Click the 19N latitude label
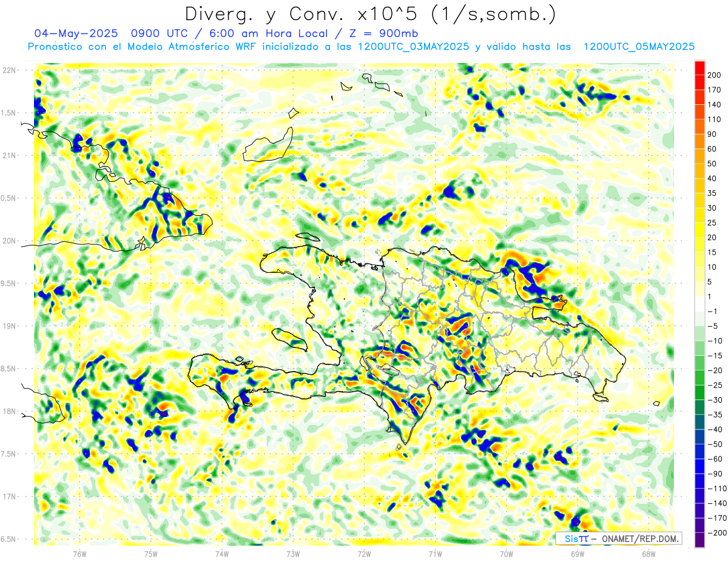 [9, 326]
